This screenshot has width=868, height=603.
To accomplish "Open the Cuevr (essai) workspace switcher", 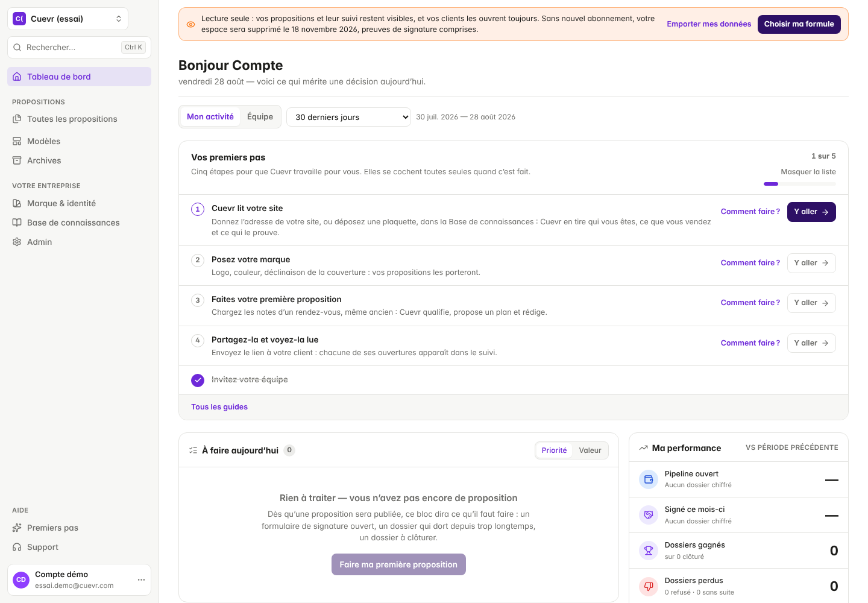I will coord(68,19).
